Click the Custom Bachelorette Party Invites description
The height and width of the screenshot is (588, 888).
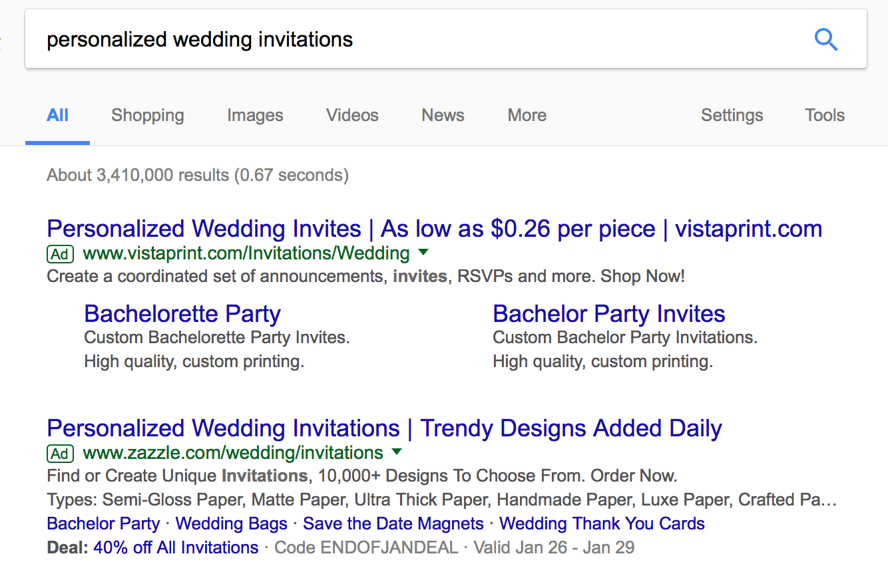click(x=217, y=337)
